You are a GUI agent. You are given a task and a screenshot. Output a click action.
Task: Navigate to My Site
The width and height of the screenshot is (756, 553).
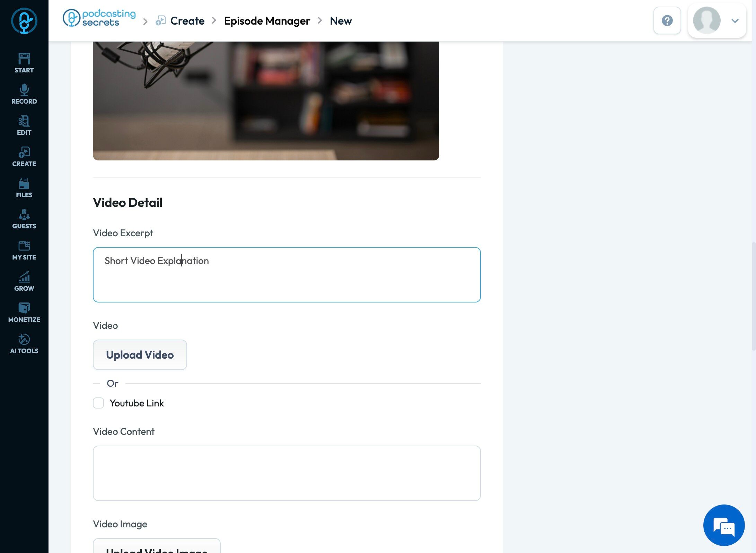24,250
